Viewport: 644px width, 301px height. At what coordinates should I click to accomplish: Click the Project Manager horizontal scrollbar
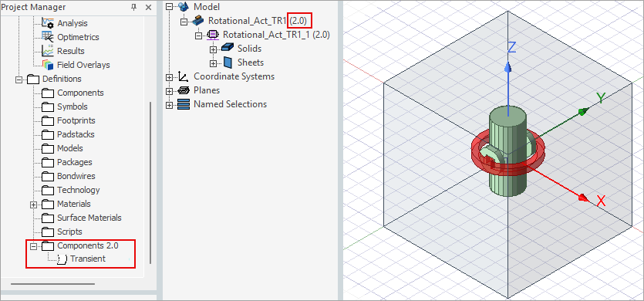click(x=52, y=284)
